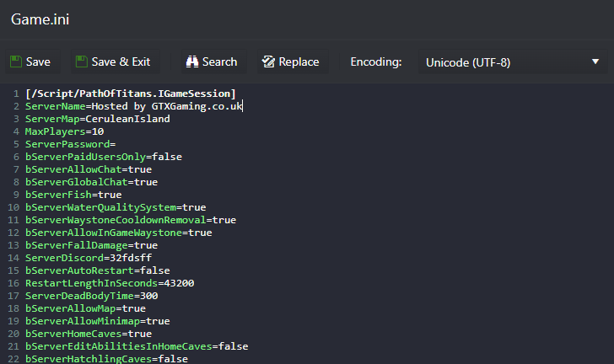This screenshot has height=364, width=614.
Task: Click the Save & Exit floppy icon
Action: point(82,62)
